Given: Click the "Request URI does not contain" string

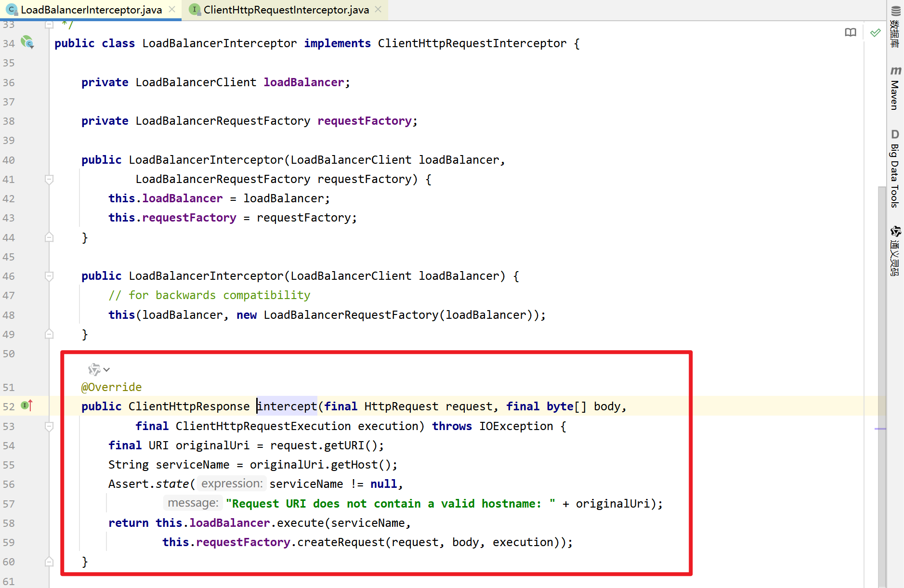Looking at the screenshot, I should [390, 504].
